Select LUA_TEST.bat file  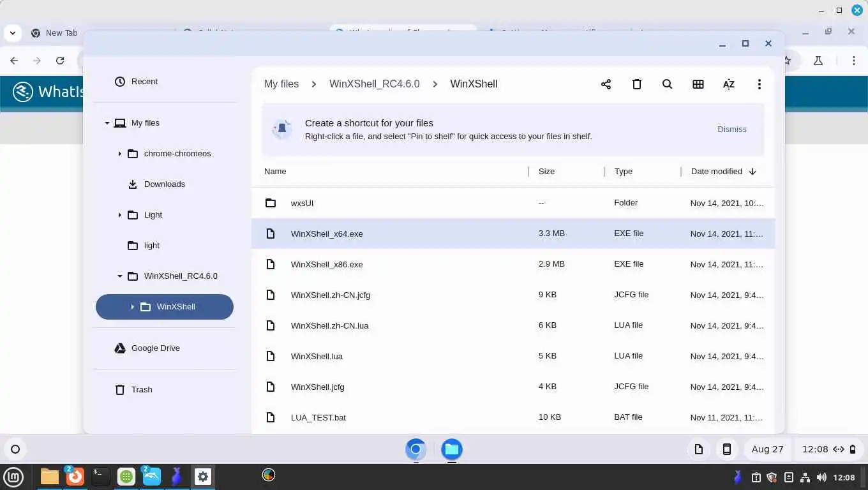(x=513, y=417)
